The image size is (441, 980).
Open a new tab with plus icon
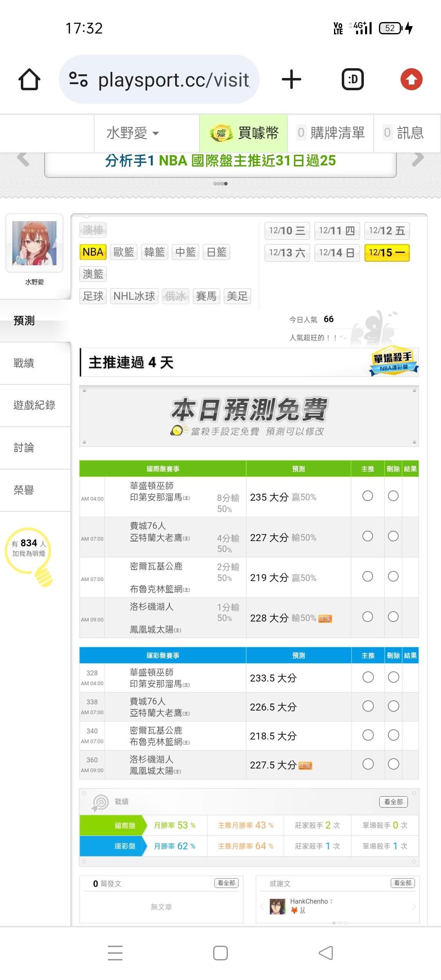[292, 79]
